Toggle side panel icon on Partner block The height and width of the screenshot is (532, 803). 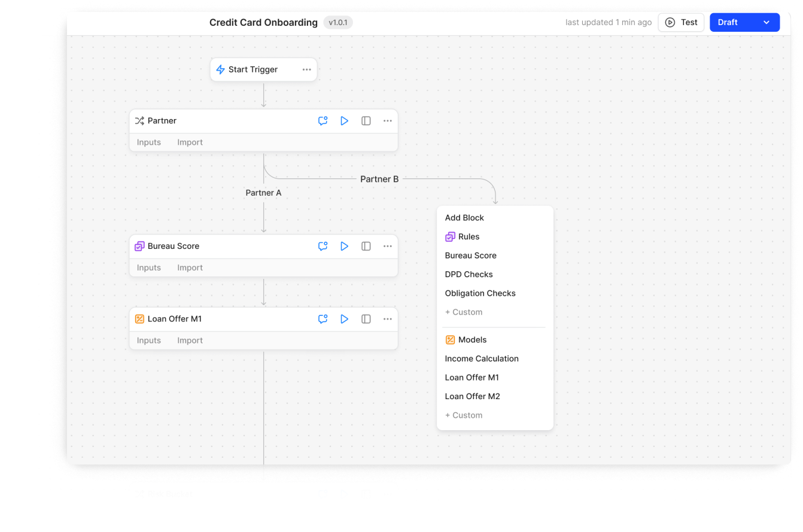(x=366, y=121)
